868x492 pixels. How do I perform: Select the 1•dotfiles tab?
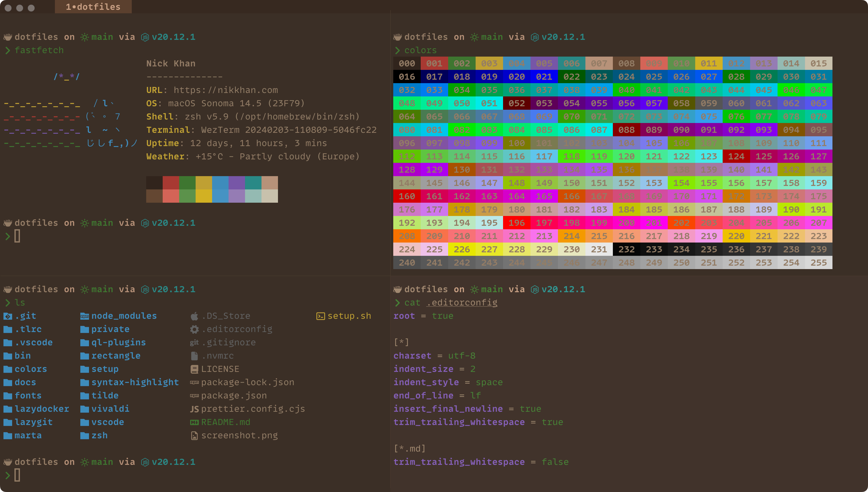tap(93, 7)
